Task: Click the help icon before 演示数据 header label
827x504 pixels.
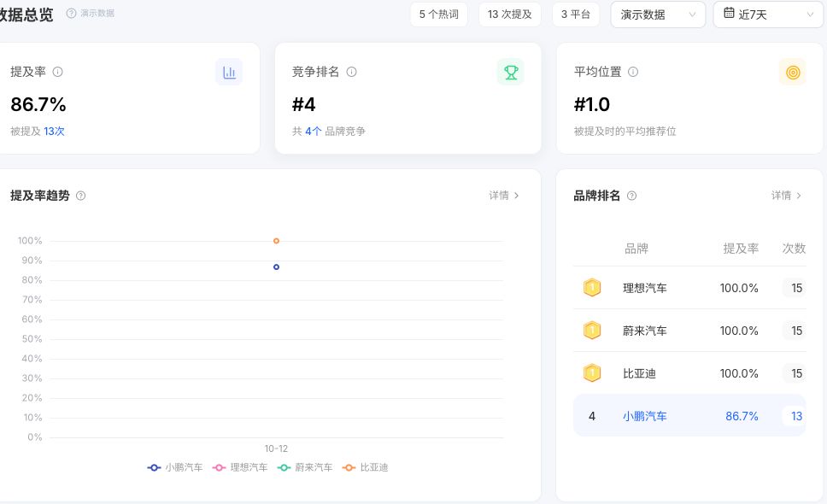Action: [71, 13]
